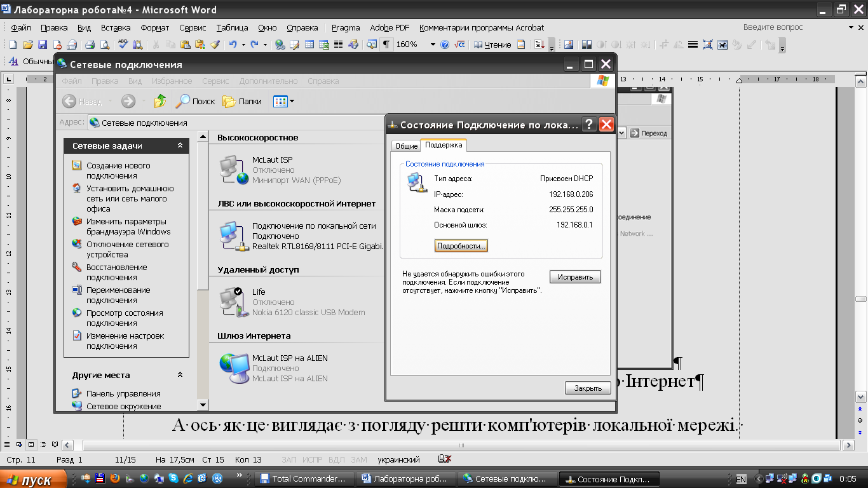The width and height of the screenshot is (868, 488).
Task: Click Папки folders button in Network Connections
Action: click(x=242, y=101)
